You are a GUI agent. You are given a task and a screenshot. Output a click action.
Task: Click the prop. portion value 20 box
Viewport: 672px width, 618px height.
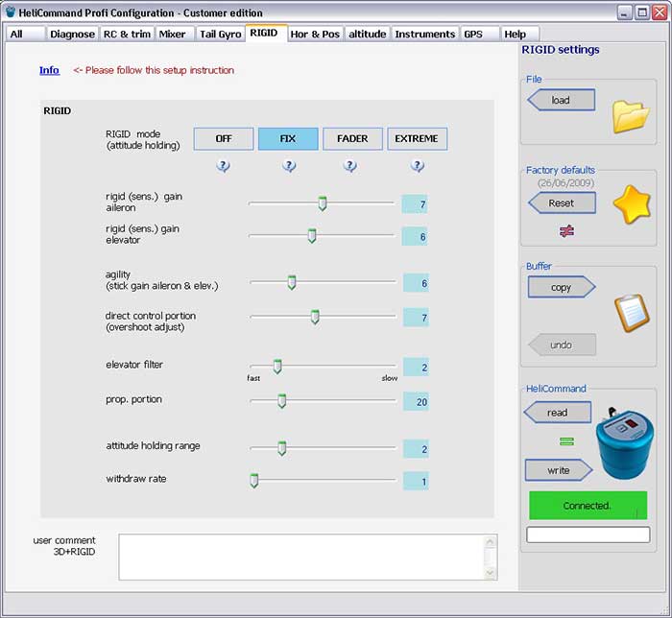416,402
